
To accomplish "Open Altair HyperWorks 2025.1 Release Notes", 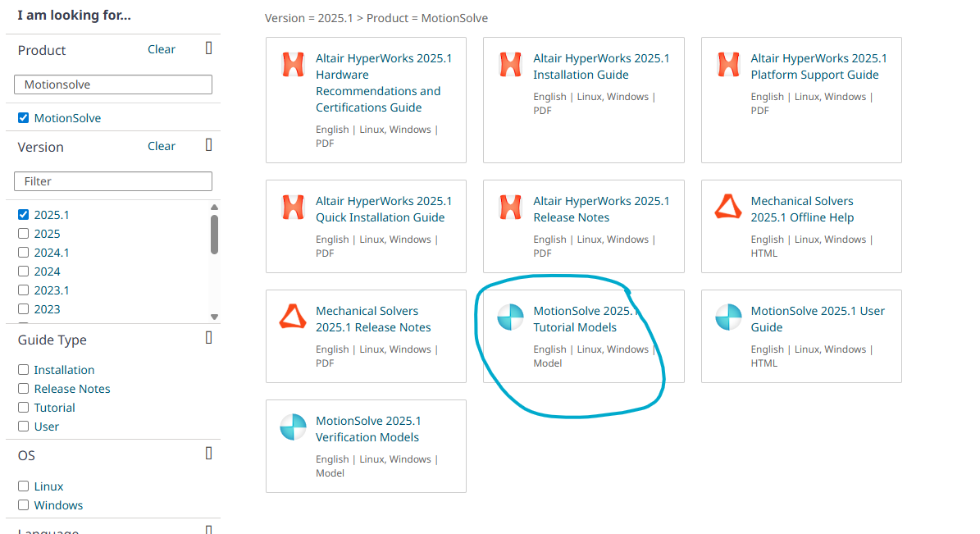I will (601, 209).
